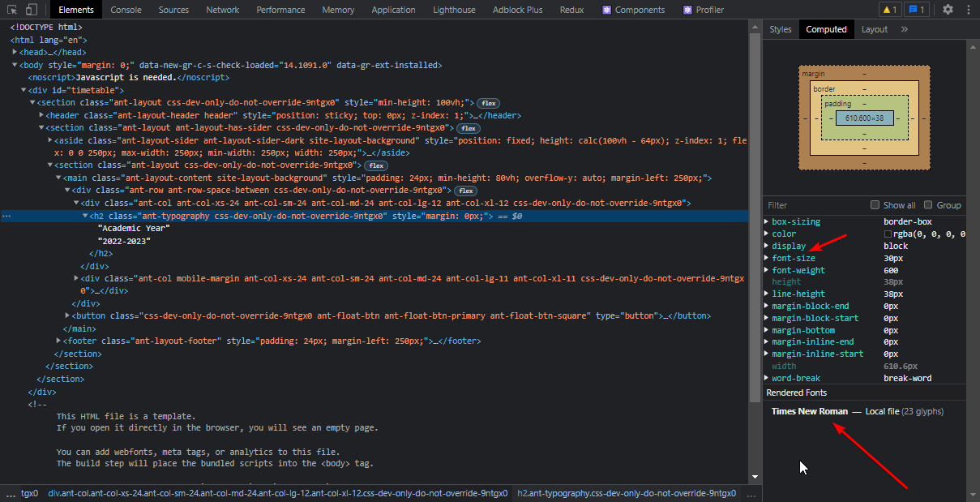The image size is (980, 502).
Task: Expand the display computed property
Action: [x=767, y=246]
